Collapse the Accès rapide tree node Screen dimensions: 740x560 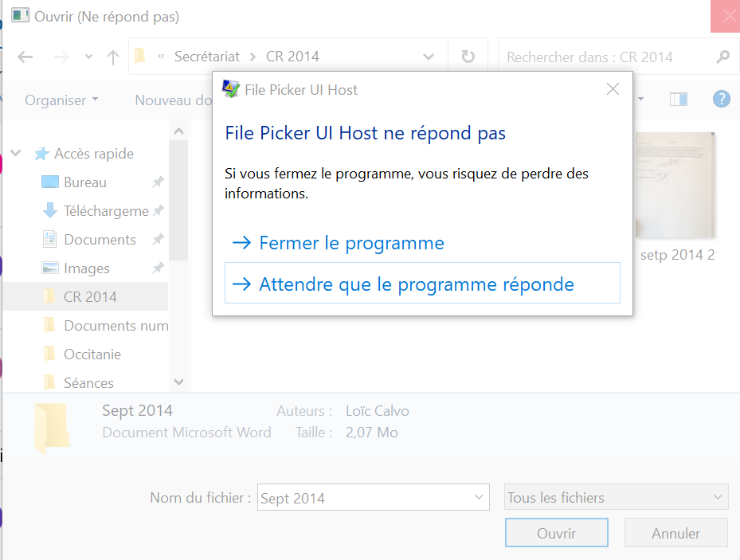(16, 153)
